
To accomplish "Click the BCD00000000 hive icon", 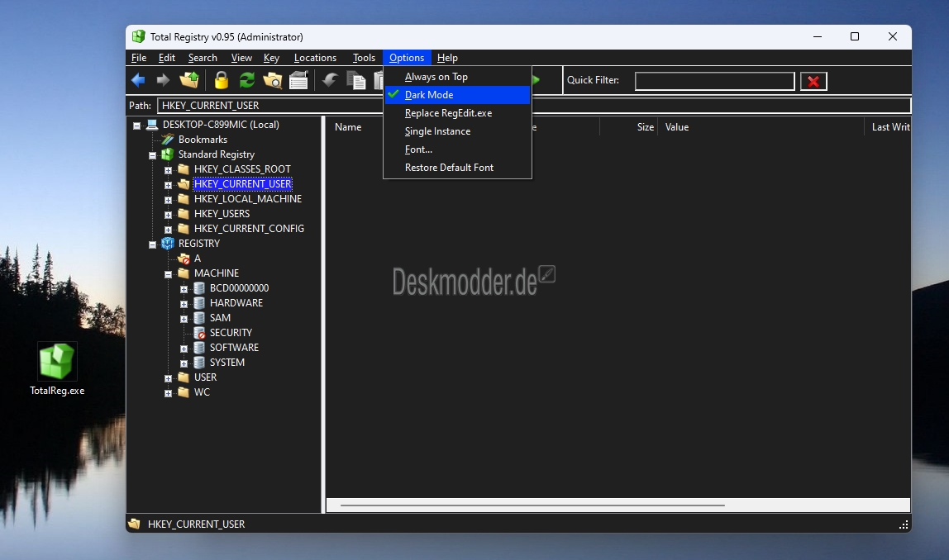I will 199,288.
